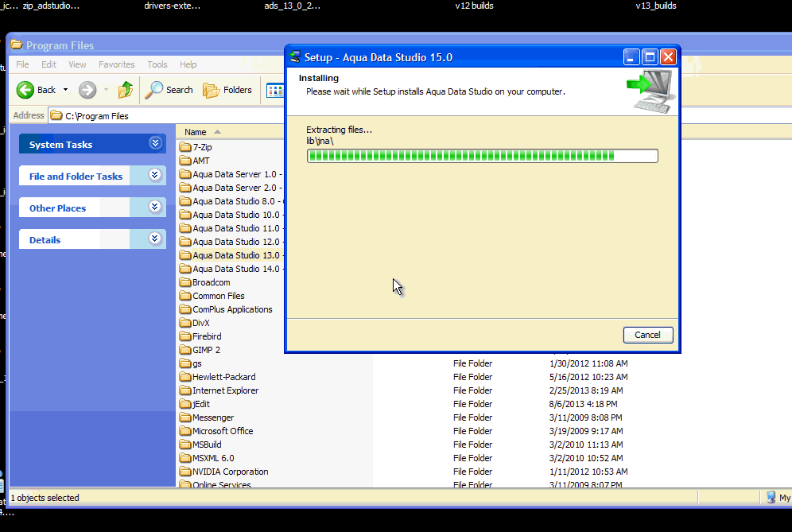Select the v13_builds desktop item
This screenshot has width=792, height=532.
pos(655,6)
